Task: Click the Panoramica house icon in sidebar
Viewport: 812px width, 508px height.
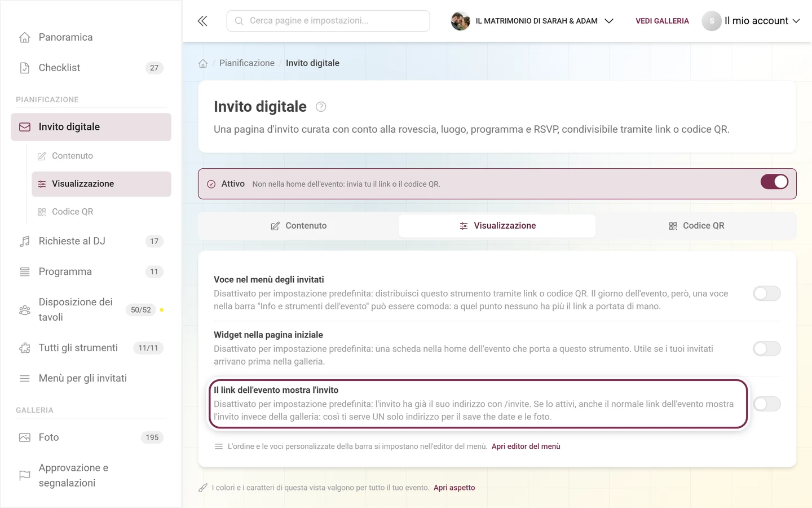Action: pos(25,37)
